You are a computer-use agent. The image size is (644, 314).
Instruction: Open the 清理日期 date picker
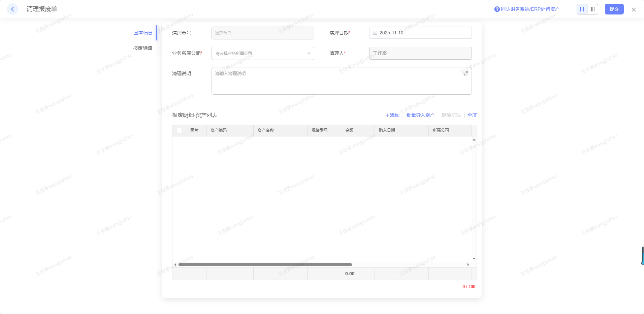[420, 33]
